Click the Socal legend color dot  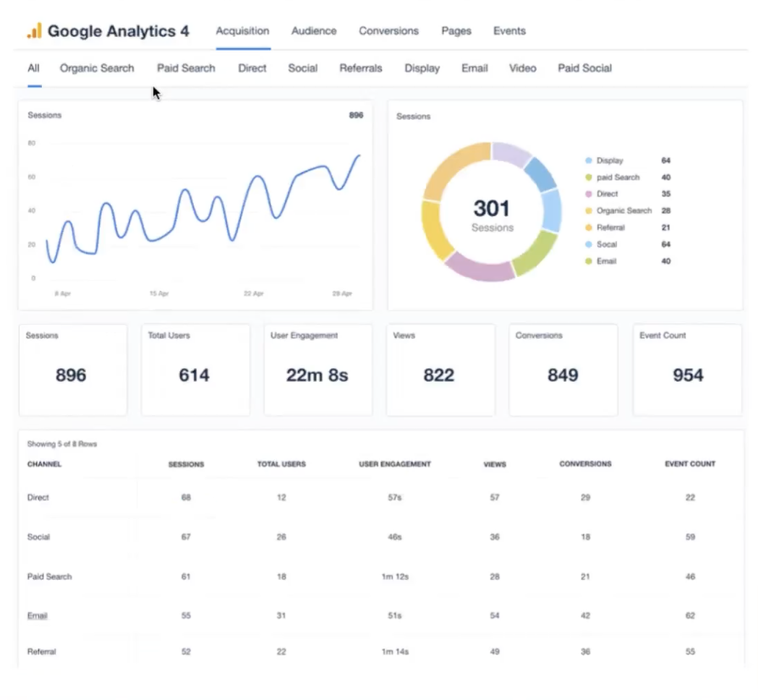click(x=588, y=244)
